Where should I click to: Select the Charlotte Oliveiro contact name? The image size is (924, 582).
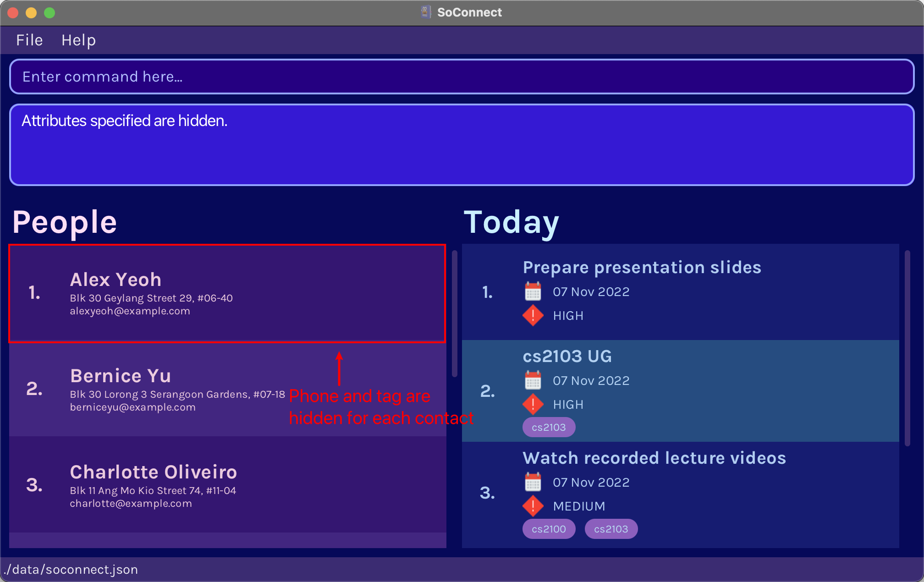154,472
